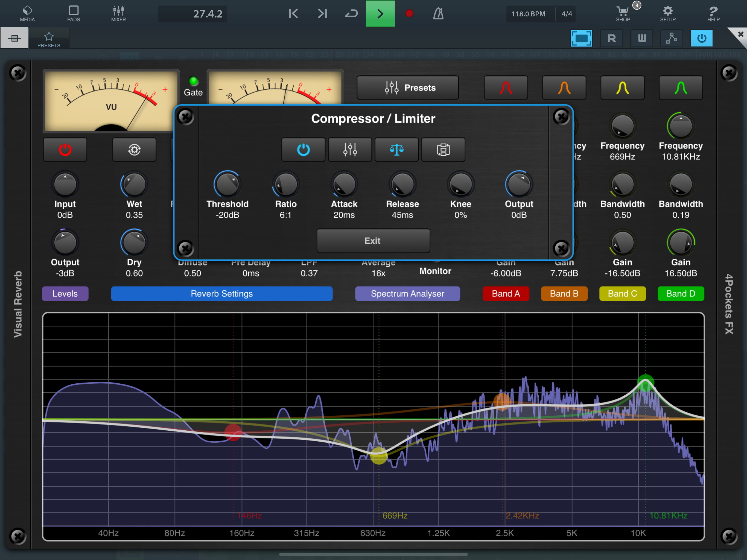Open the Presets menu in the plugin
747x560 pixels.
click(407, 88)
